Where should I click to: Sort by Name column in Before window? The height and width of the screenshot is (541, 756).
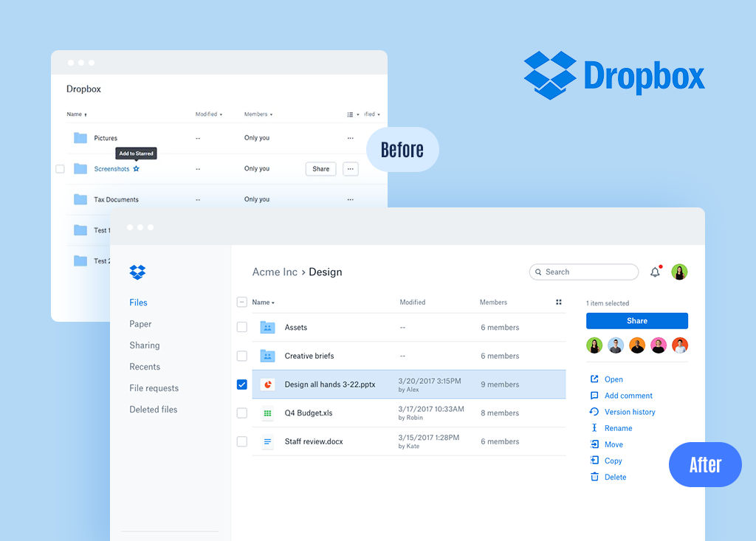[x=77, y=114]
